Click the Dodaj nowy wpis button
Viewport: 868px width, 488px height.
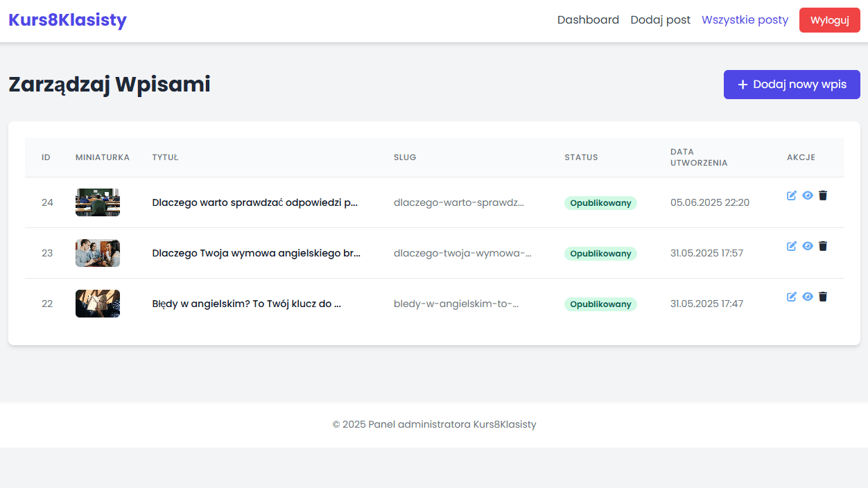pyautogui.click(x=792, y=85)
